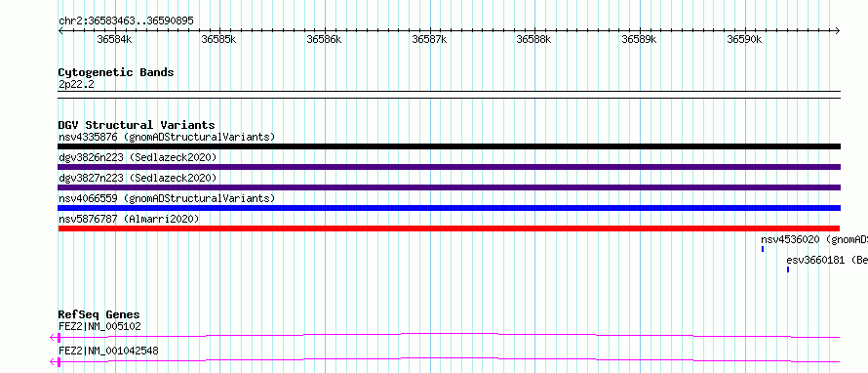
Task: Click the FEZ2 NM_005102 magenta exon block
Action: (x=59, y=337)
